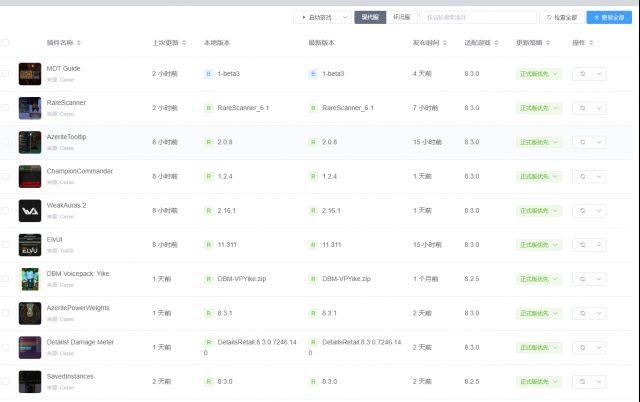Open 正式版优先 dropdown for ChampionCommander
The width and height of the screenshot is (640, 402).
pos(539,177)
